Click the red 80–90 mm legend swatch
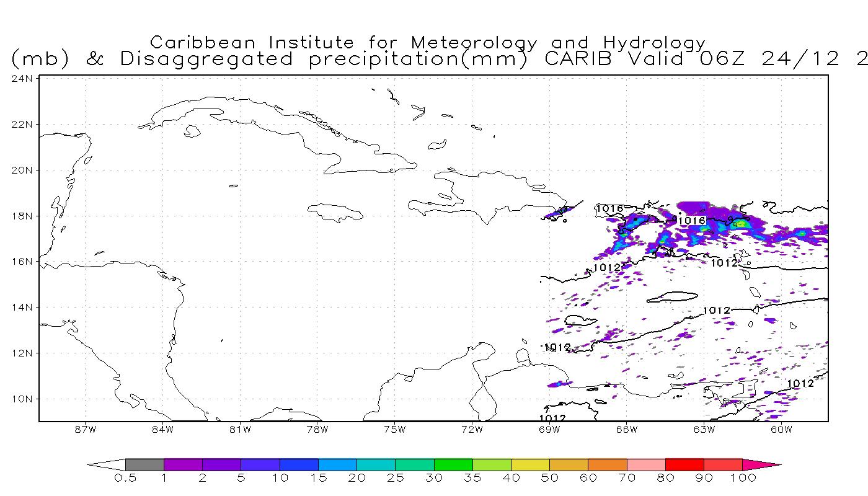 pyautogui.click(x=684, y=464)
